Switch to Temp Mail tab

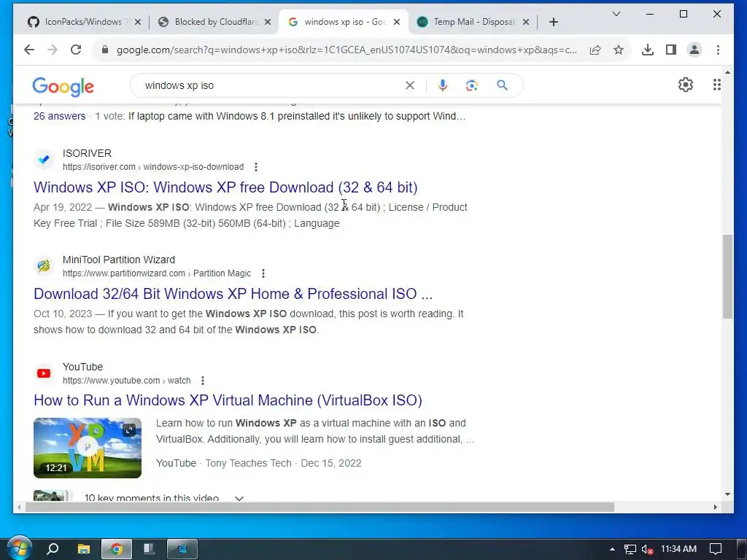coord(468,22)
